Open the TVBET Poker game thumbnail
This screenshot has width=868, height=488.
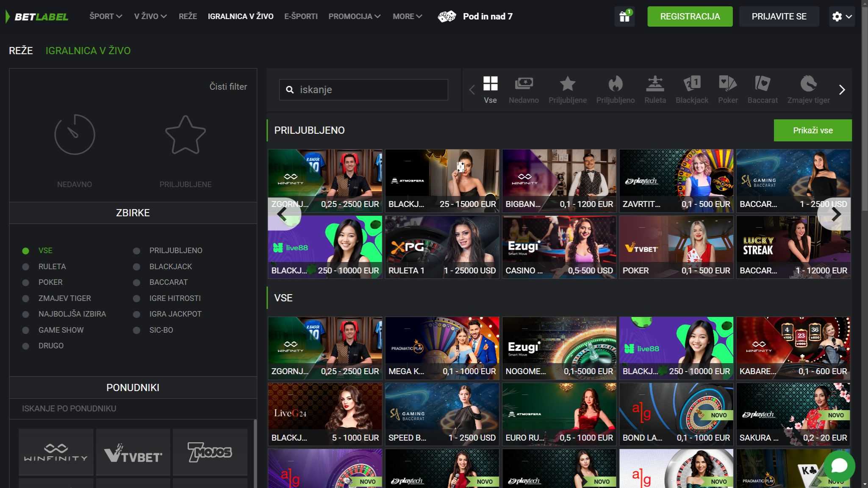676,247
